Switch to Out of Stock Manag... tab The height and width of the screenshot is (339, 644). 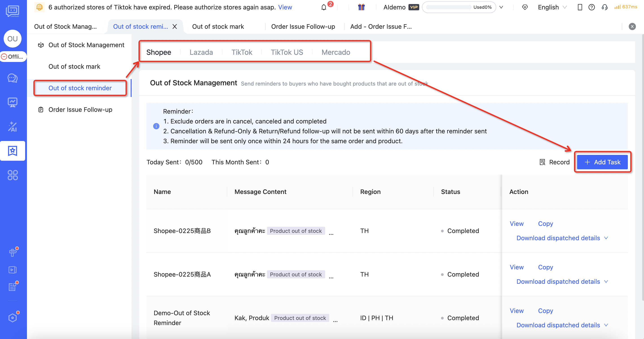click(x=65, y=26)
